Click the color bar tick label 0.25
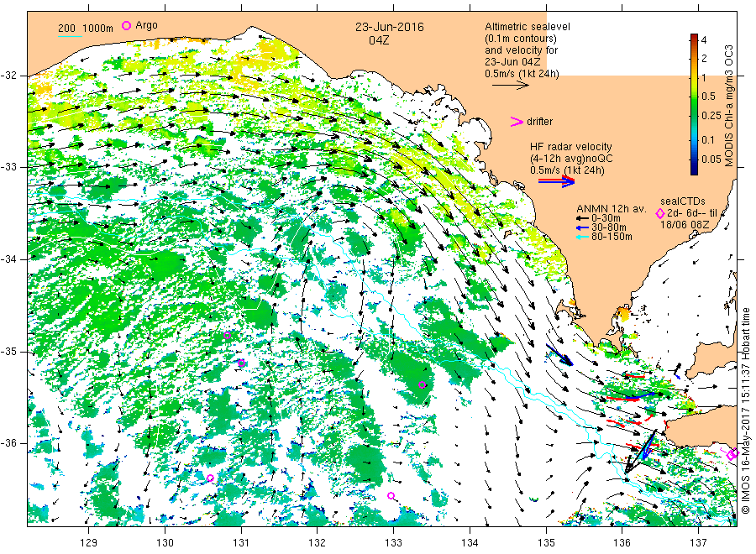Screen dimensions: 756x554 click(711, 116)
